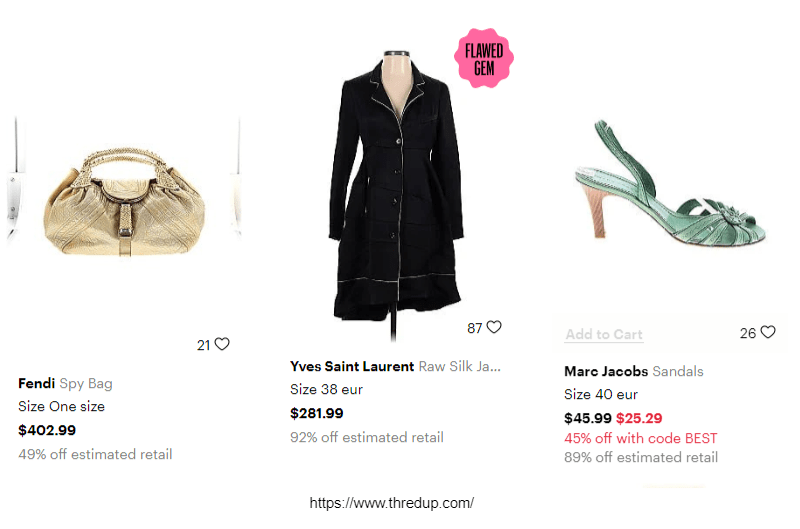Image resolution: width=800 pixels, height=529 pixels.
Task: Click Add to Cart for sandals
Action: click(604, 335)
